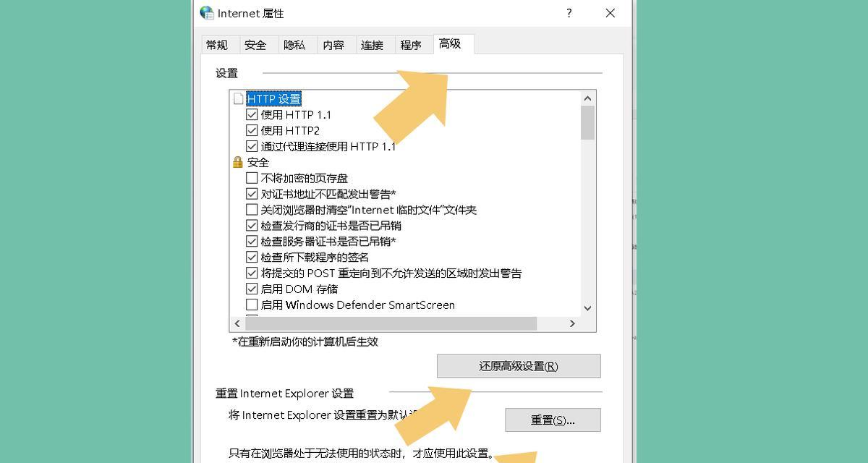This screenshot has width=868, height=463.
Task: Click the 重置 Internet Explorer 设置 heading
Action: (284, 394)
